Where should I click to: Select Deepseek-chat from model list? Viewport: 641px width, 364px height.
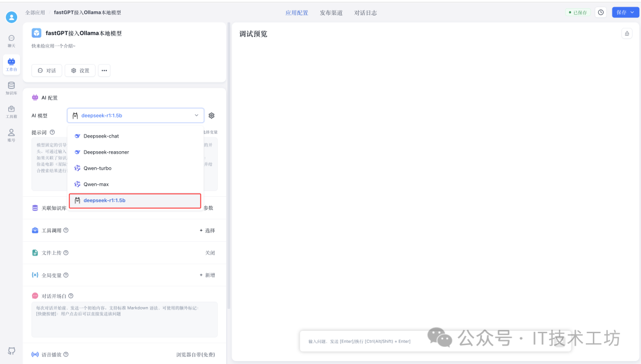[135, 136]
